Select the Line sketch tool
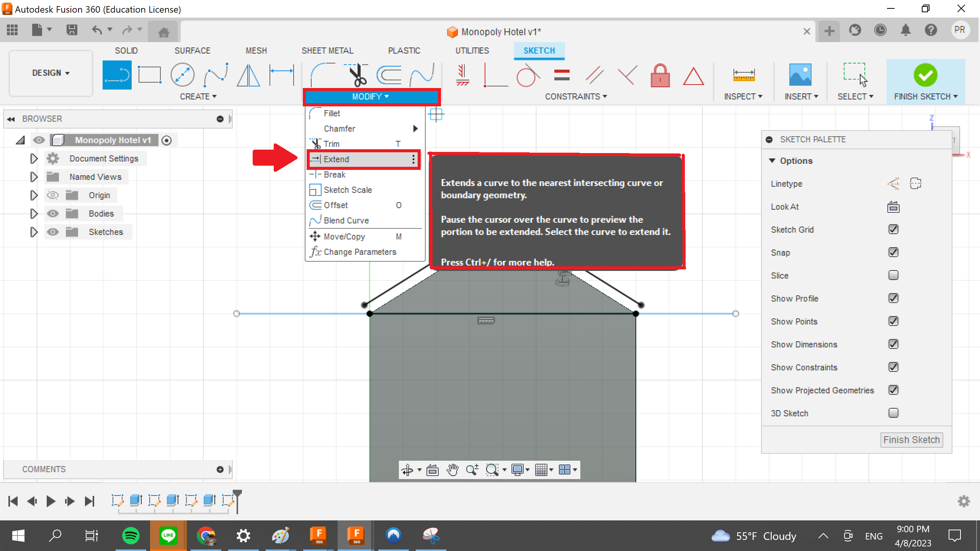 (x=117, y=75)
